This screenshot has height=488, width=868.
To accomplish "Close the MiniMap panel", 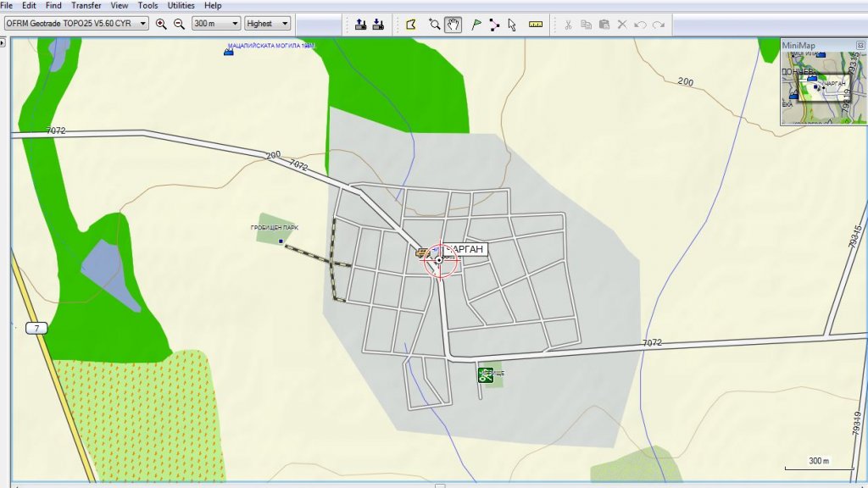I will (860, 45).
